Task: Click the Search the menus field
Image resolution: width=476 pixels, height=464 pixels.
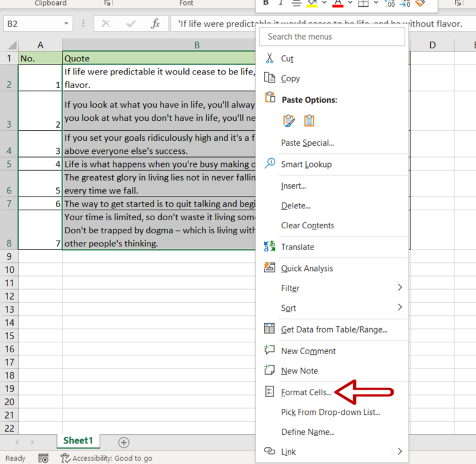Action: (333, 37)
